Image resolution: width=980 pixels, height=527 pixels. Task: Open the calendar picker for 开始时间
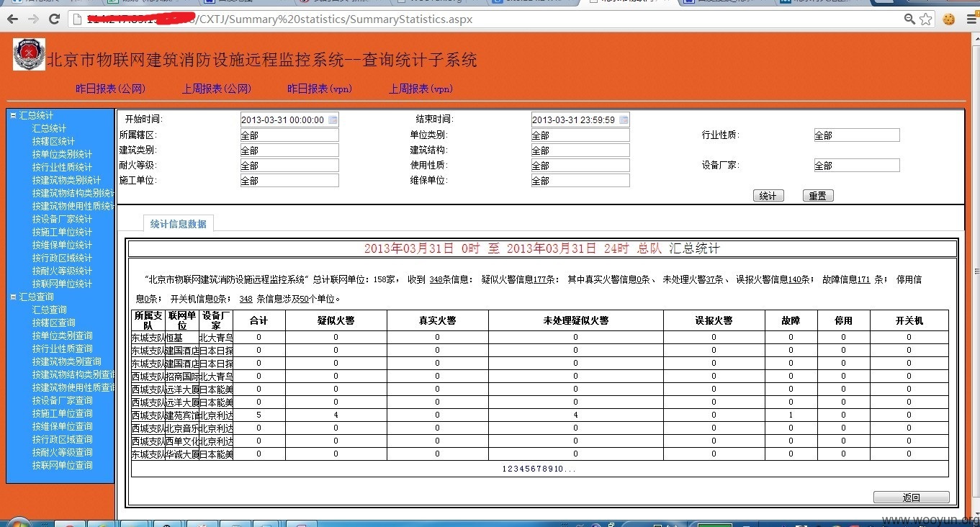point(332,120)
